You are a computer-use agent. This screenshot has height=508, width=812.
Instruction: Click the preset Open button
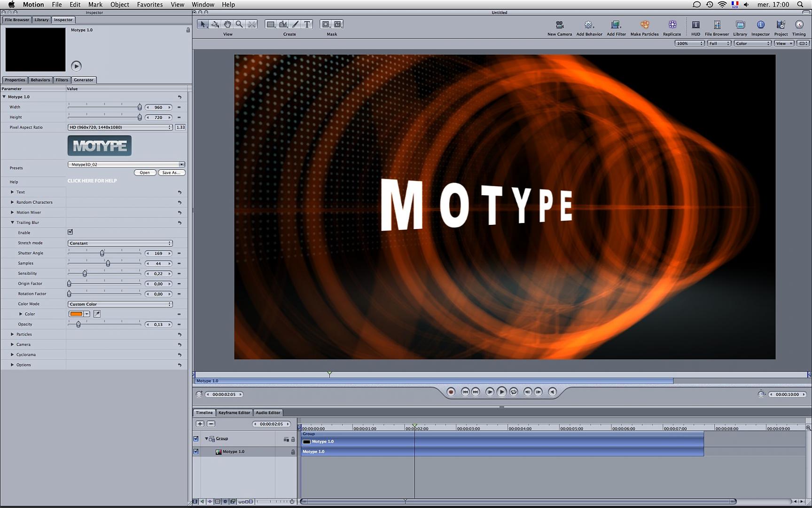click(145, 173)
